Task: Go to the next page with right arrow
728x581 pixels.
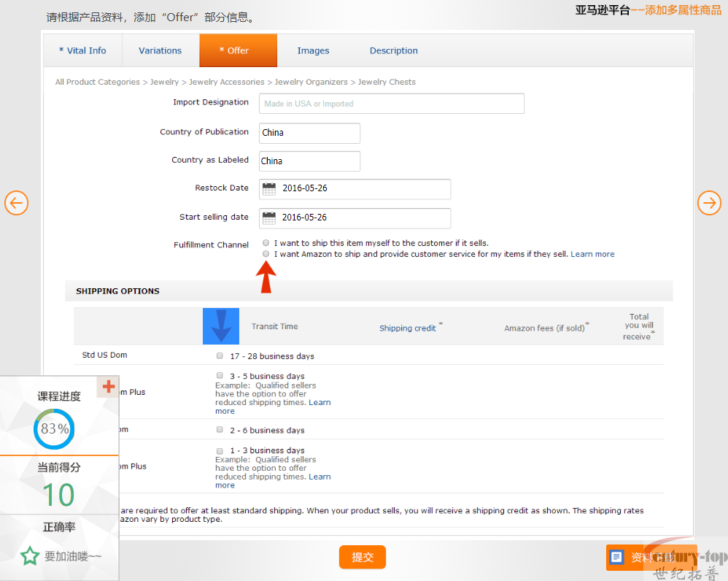Action: (x=709, y=203)
